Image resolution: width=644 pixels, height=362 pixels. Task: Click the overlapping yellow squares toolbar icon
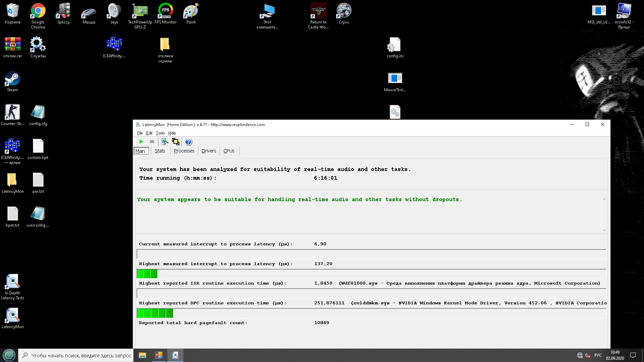pyautogui.click(x=175, y=142)
